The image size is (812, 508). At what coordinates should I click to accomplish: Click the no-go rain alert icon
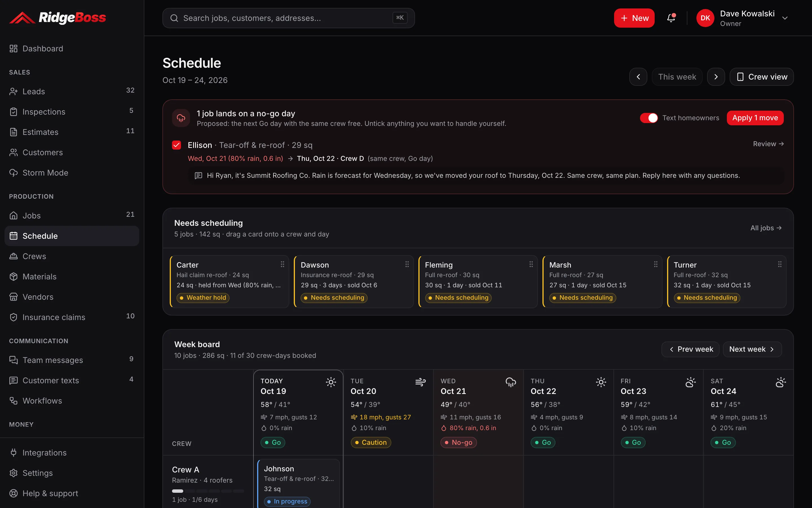tap(181, 118)
